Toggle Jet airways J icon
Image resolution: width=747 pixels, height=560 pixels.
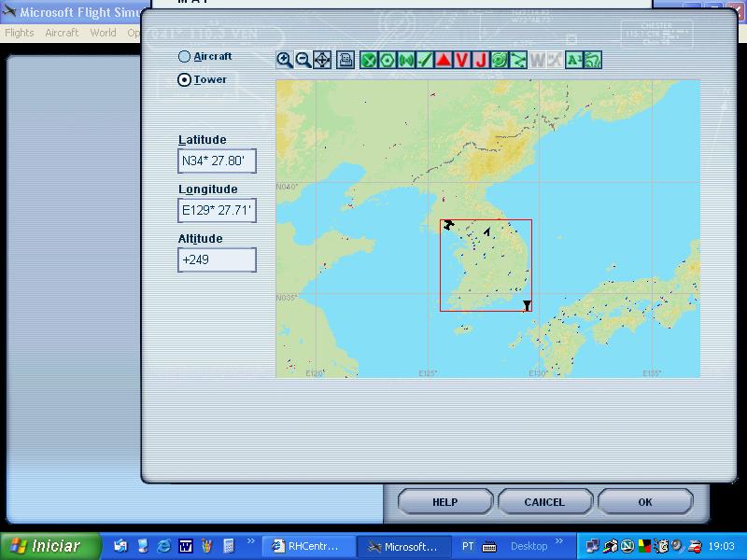tap(481, 60)
